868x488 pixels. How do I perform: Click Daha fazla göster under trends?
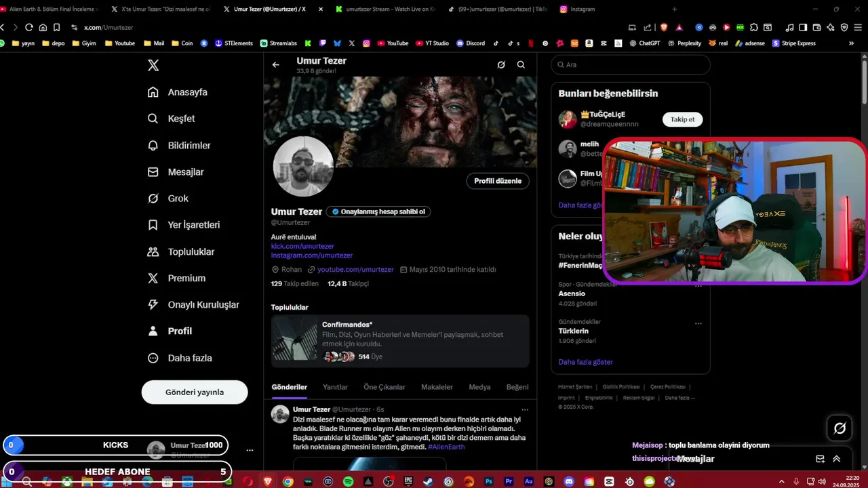(585, 362)
